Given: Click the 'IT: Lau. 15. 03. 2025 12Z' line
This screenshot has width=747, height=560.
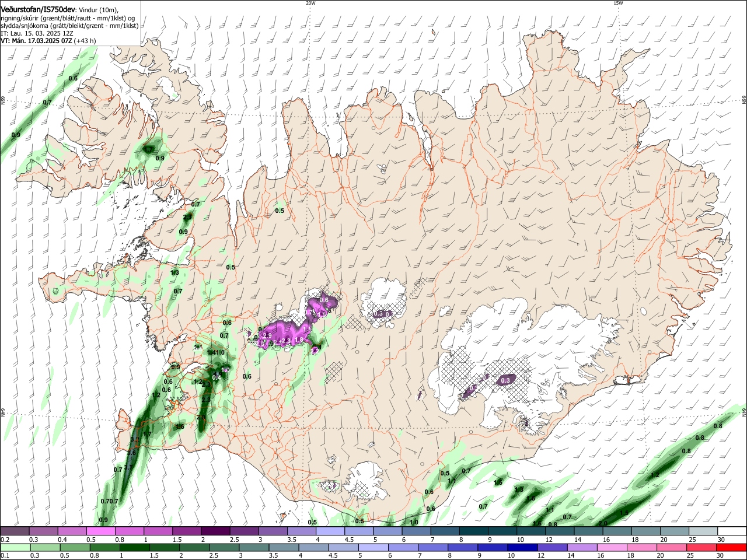Looking at the screenshot, I should (37, 33).
